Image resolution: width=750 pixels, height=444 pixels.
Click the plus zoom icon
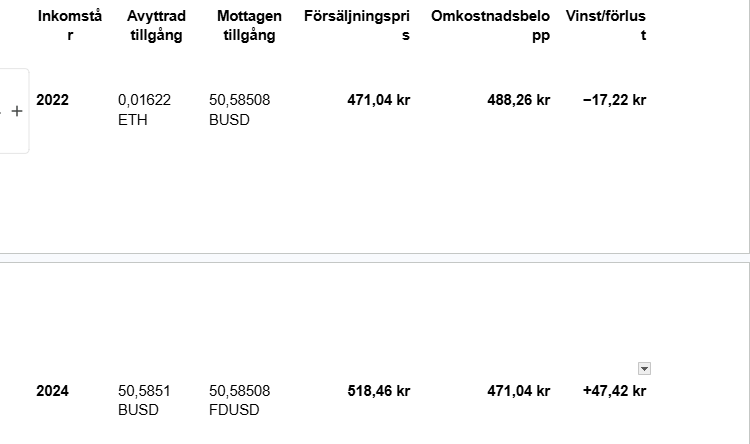[17, 111]
